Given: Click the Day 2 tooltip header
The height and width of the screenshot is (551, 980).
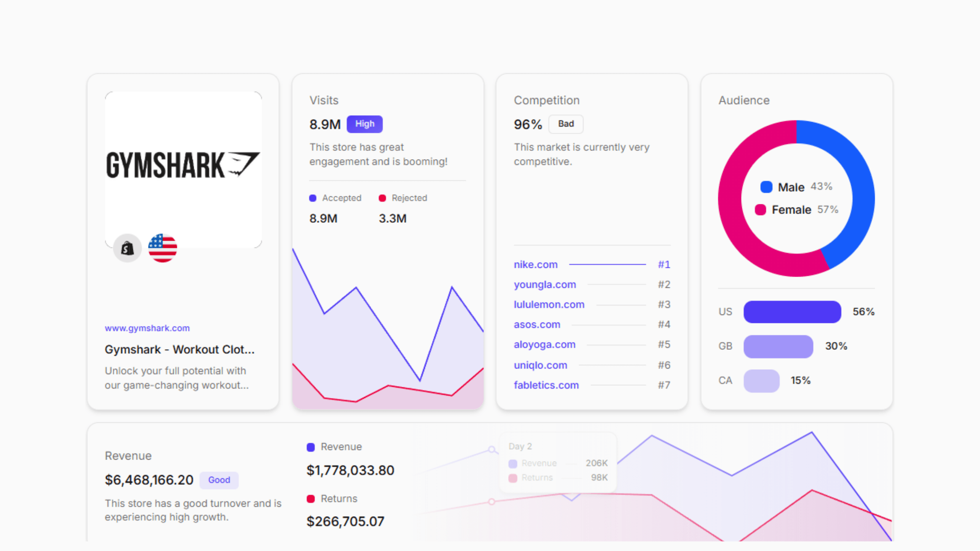Looking at the screenshot, I should coord(520,446).
